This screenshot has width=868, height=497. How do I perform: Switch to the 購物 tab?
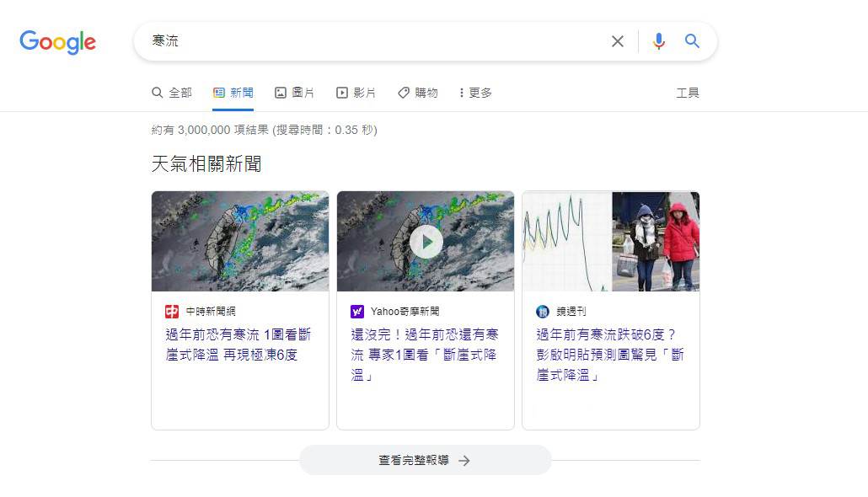(418, 93)
